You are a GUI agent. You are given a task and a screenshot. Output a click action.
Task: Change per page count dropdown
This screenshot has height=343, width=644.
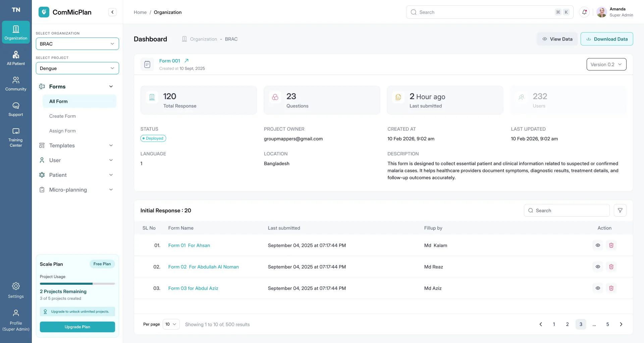(x=171, y=324)
